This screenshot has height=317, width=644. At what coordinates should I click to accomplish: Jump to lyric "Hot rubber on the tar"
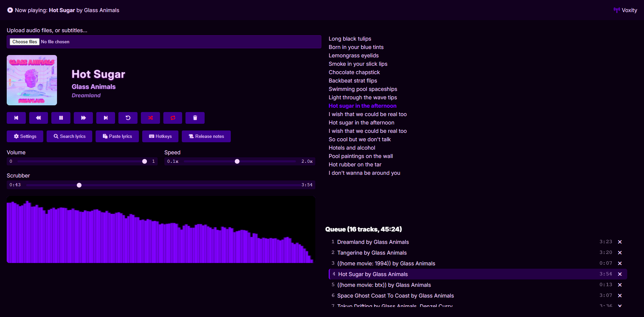click(355, 164)
